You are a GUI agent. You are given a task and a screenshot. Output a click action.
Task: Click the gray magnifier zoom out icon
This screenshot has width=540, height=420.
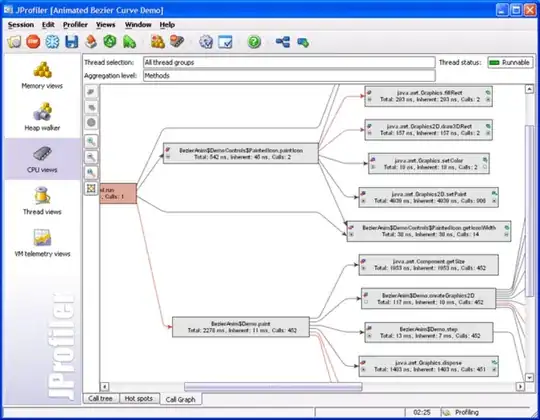coord(91,157)
